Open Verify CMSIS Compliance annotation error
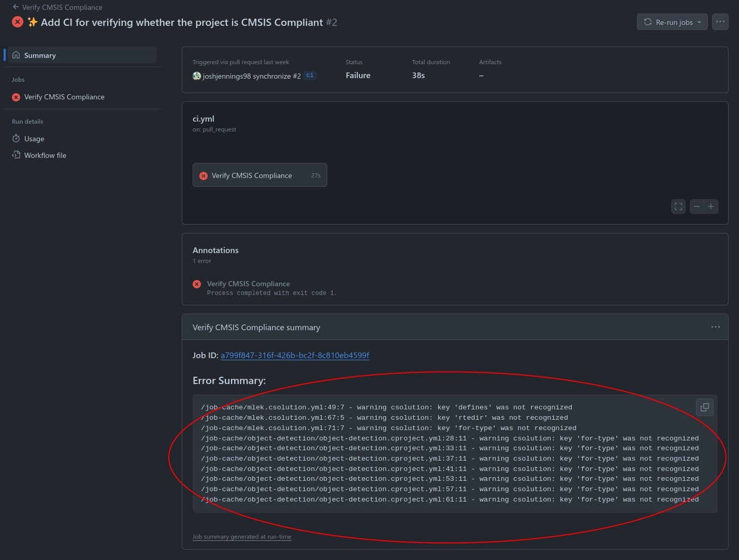The width and height of the screenshot is (739, 560). pyautogui.click(x=248, y=284)
